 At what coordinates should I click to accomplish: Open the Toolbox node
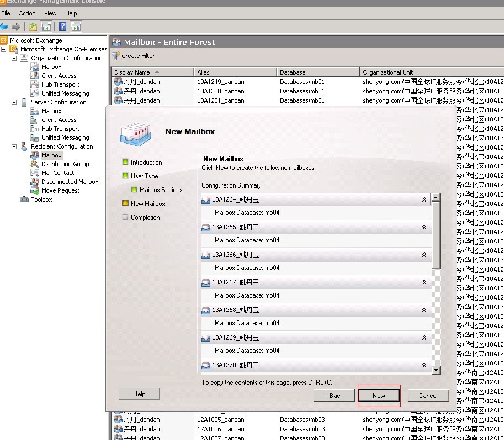click(41, 199)
